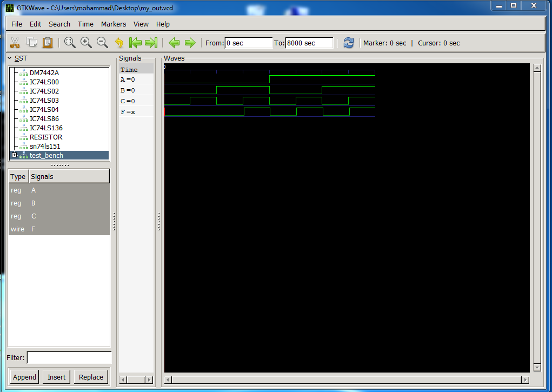This screenshot has height=392, width=552.
Task: Click the Paste clipboard icon
Action: 48,43
